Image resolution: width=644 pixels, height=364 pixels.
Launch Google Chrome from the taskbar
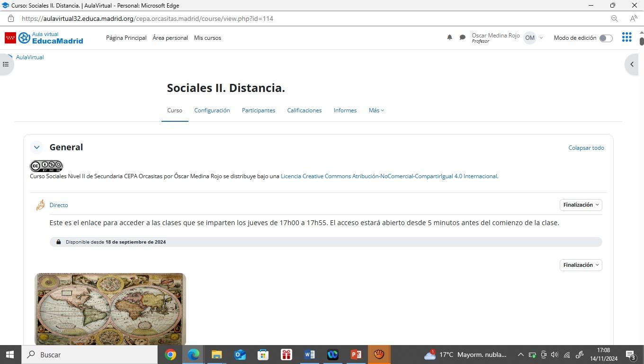(170, 355)
